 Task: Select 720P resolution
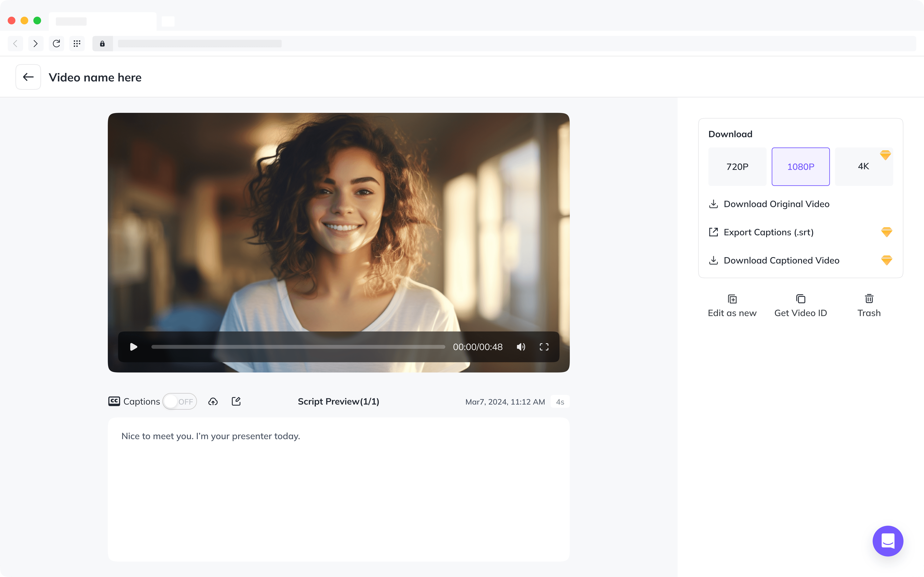pyautogui.click(x=737, y=167)
